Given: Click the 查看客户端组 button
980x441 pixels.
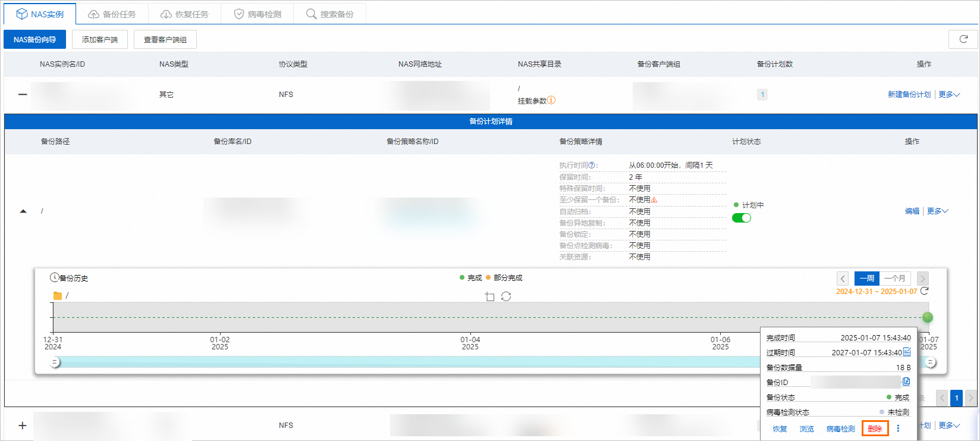Looking at the screenshot, I should tap(165, 39).
